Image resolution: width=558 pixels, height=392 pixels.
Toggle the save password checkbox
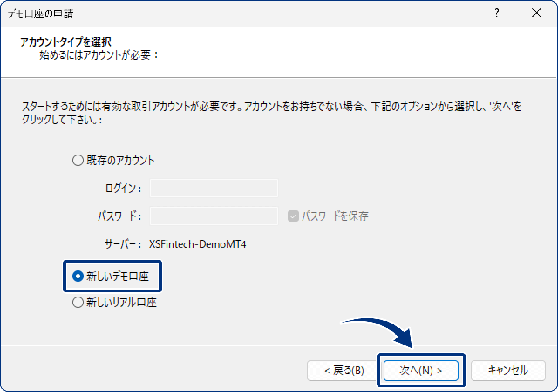(293, 216)
